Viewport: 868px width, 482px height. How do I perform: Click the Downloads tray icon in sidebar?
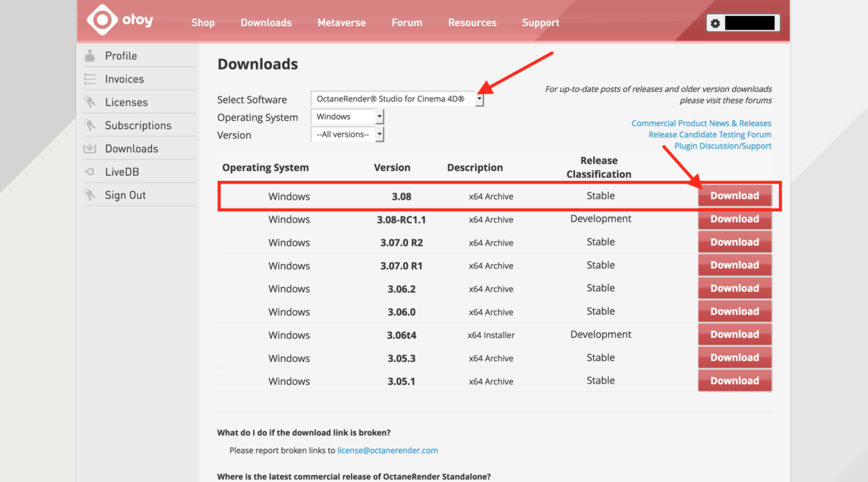[x=90, y=148]
